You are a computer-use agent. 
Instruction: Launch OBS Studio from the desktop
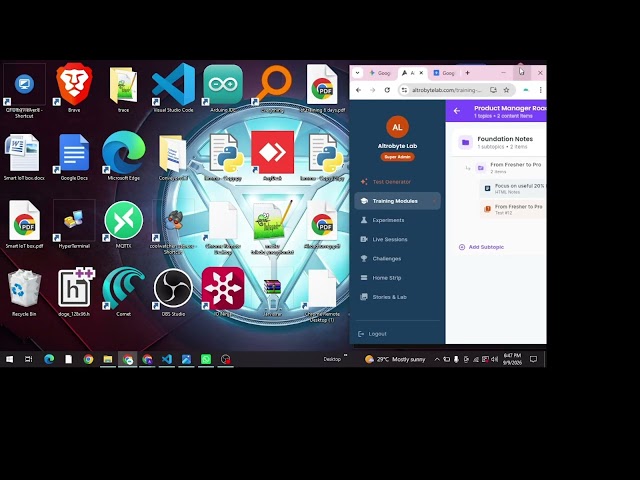pyautogui.click(x=173, y=292)
